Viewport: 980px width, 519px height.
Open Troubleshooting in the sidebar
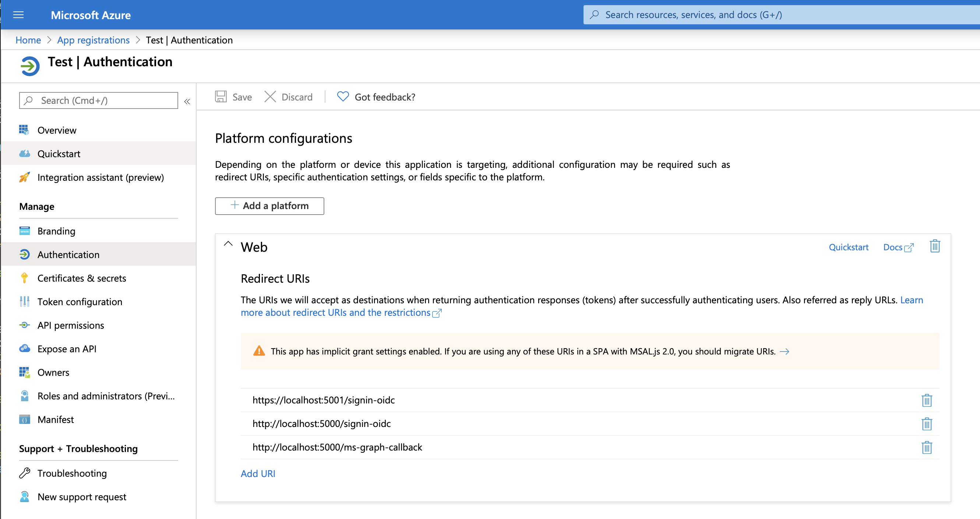(x=98, y=473)
